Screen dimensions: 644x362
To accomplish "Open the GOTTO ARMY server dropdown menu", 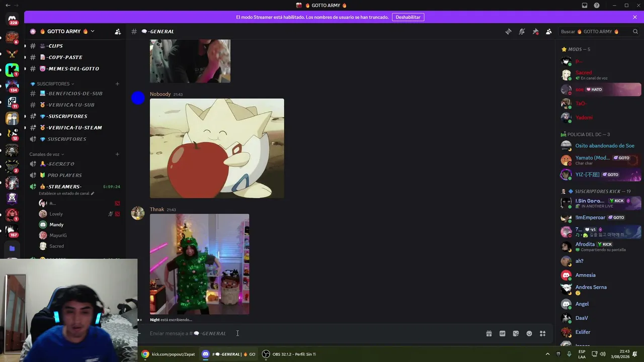I will pos(67,32).
